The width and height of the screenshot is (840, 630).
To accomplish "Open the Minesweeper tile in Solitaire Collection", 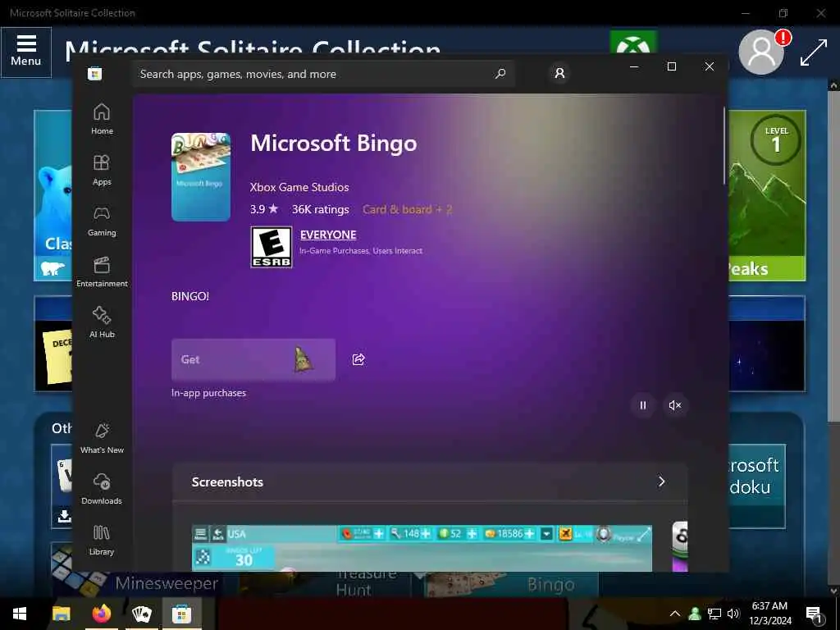I will click(138, 584).
